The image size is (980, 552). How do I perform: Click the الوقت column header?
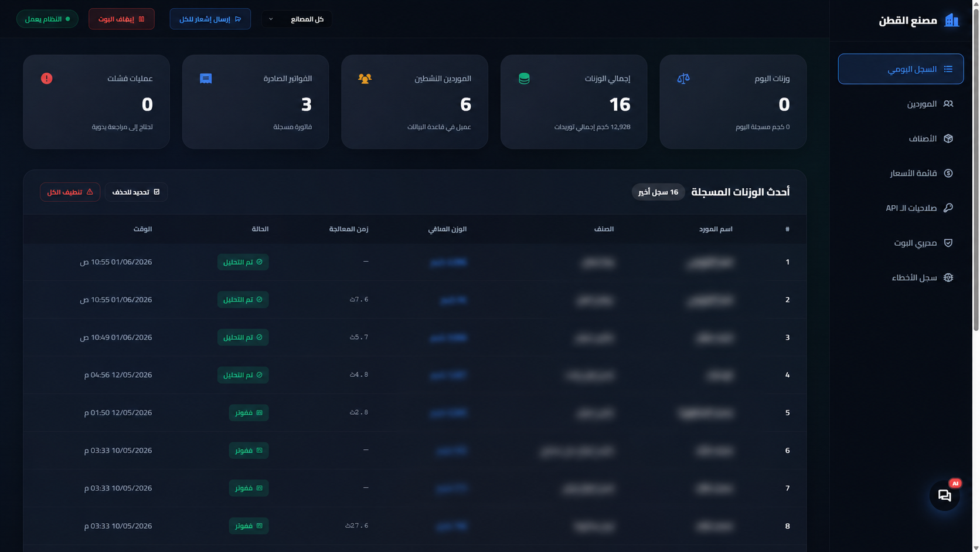(142, 229)
